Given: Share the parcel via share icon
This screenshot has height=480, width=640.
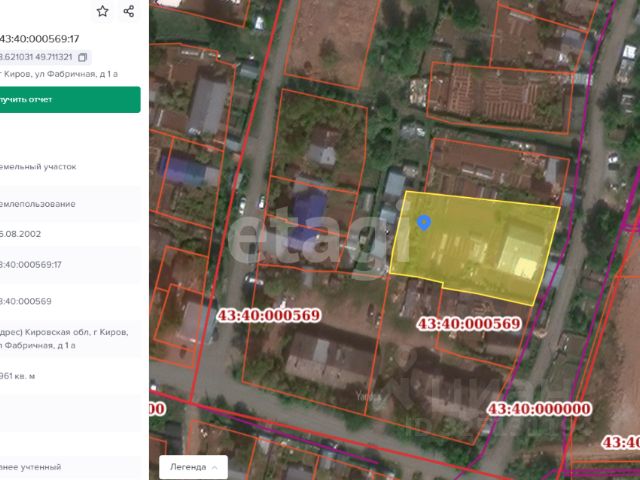Looking at the screenshot, I should click(x=129, y=11).
